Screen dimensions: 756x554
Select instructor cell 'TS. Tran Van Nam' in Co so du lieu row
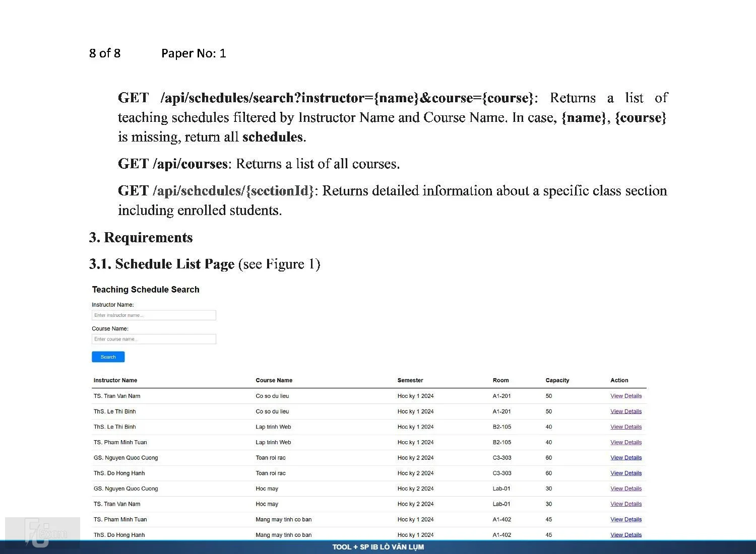point(117,396)
